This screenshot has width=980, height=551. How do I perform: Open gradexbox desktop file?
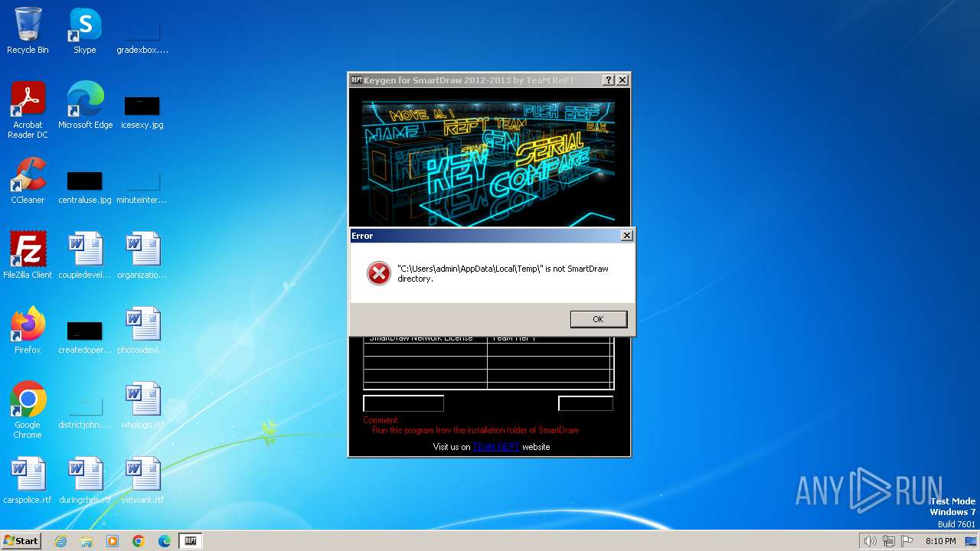[x=142, y=31]
